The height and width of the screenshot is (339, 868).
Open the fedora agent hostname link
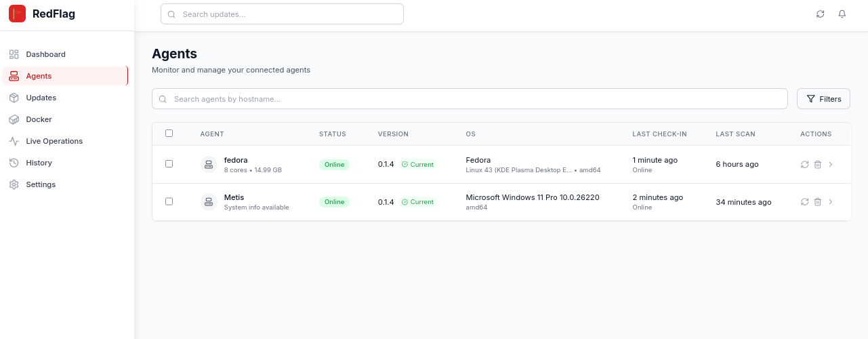click(236, 160)
